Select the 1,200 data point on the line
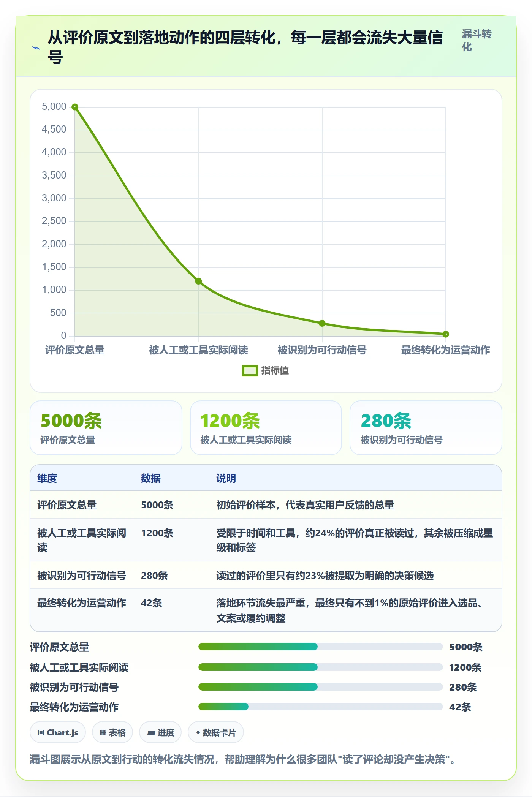Screen dimensions: 532x797 pos(198,281)
